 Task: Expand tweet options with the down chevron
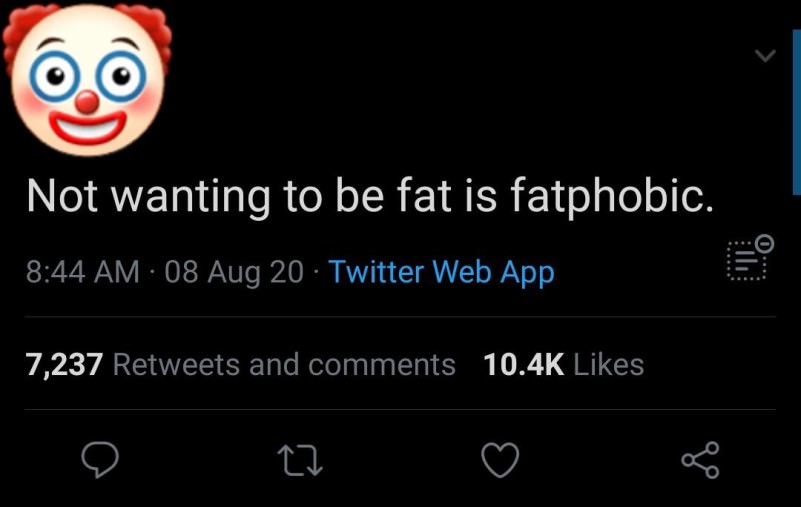[x=765, y=56]
